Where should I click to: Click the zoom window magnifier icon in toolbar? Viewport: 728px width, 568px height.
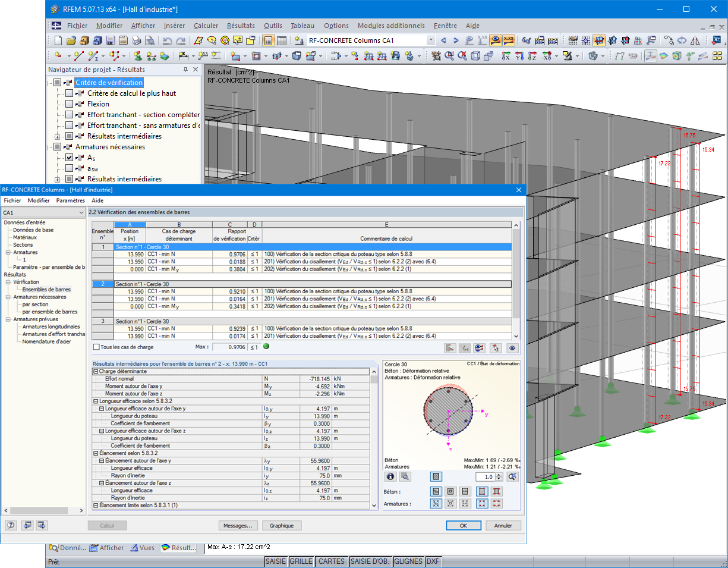click(x=450, y=56)
